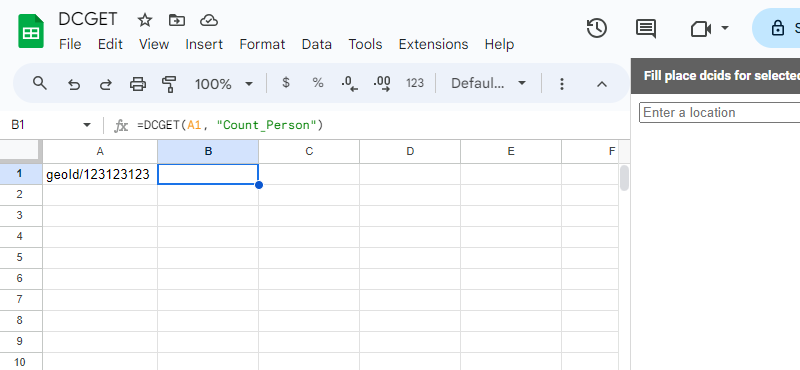Image resolution: width=800 pixels, height=370 pixels.
Task: Click the Share lock button
Action: pos(777,28)
